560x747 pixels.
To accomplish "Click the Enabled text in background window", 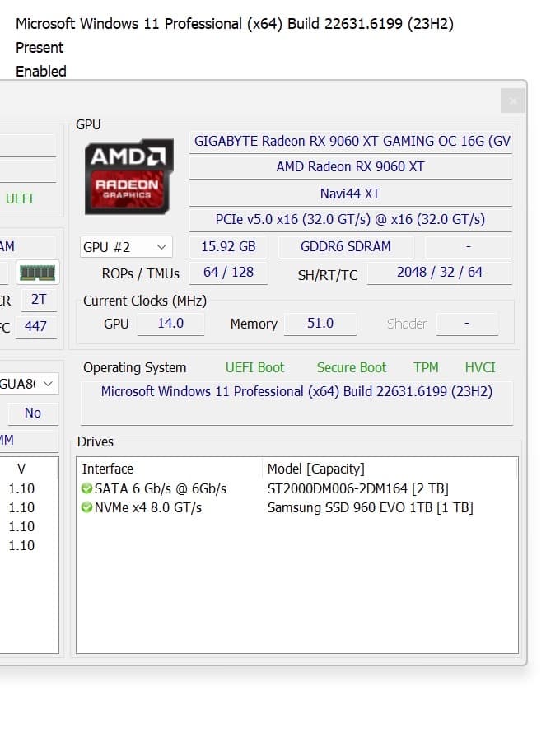I will [x=41, y=72].
